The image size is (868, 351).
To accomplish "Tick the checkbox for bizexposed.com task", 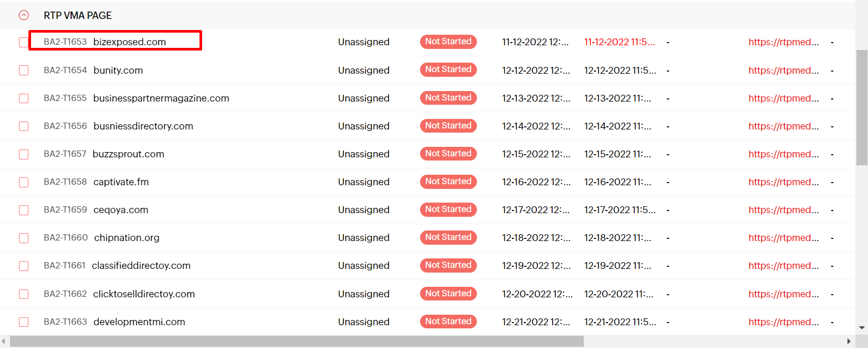I will pyautogui.click(x=24, y=42).
